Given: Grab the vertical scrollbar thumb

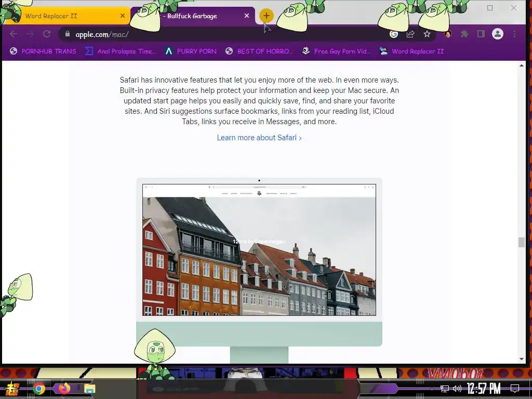Looking at the screenshot, I should [x=522, y=242].
